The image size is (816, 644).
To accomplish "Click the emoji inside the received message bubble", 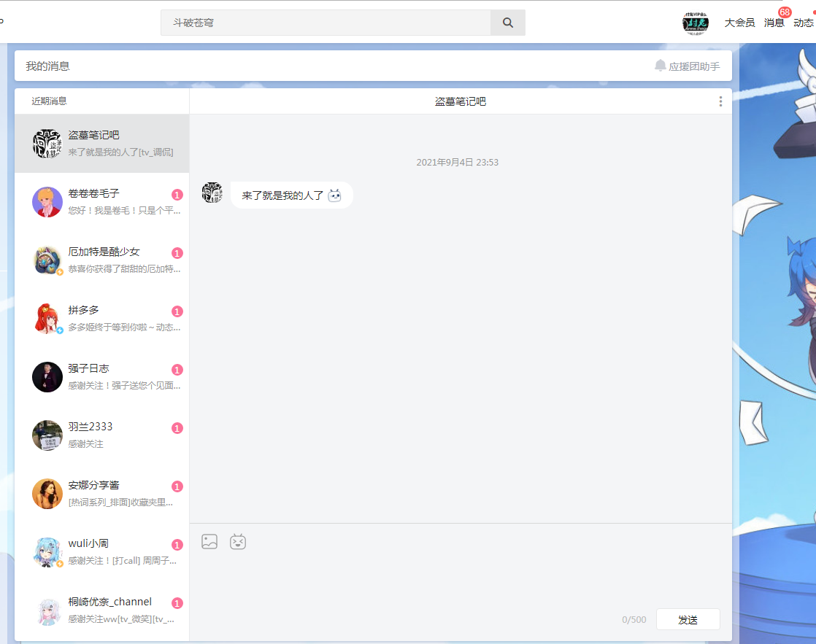I will pos(335,195).
